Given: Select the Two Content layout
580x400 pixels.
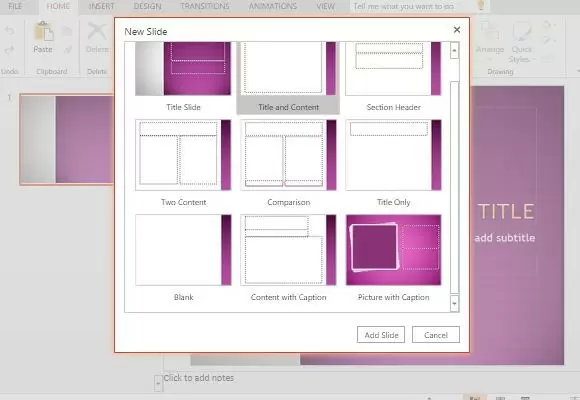Looking at the screenshot, I should [183, 155].
